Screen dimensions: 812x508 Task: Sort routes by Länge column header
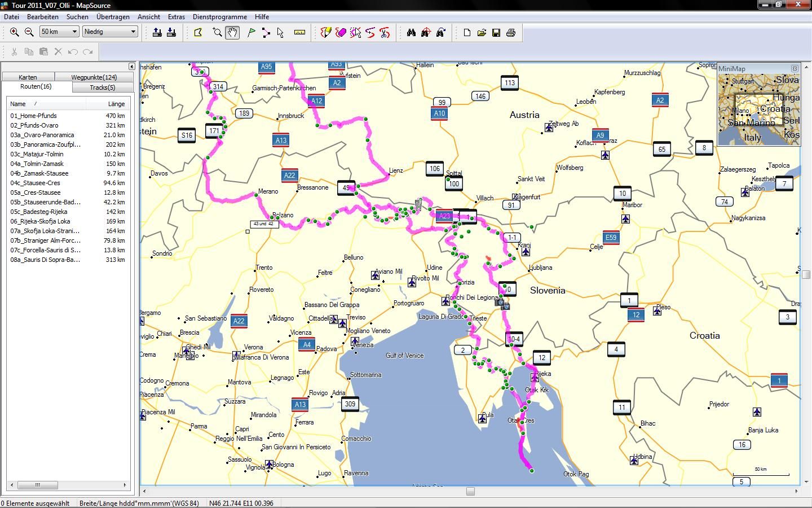[116, 104]
